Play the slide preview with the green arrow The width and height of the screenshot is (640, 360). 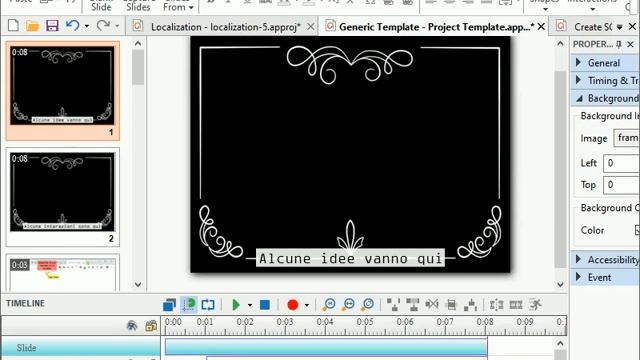tap(236, 304)
